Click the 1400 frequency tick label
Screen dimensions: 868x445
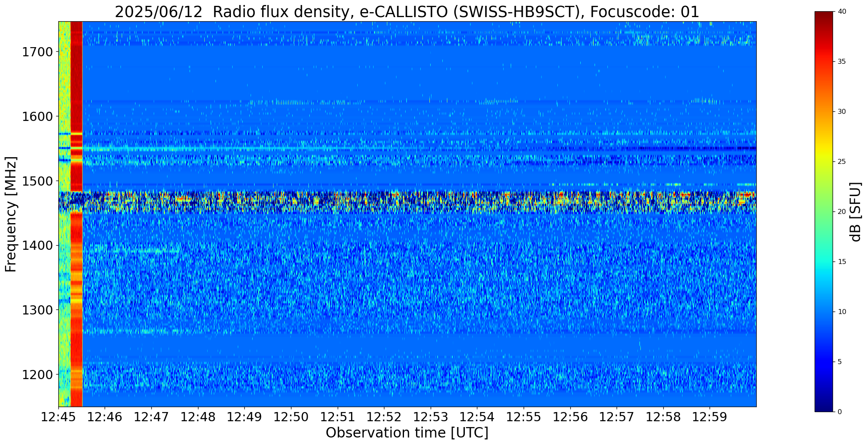click(x=37, y=246)
